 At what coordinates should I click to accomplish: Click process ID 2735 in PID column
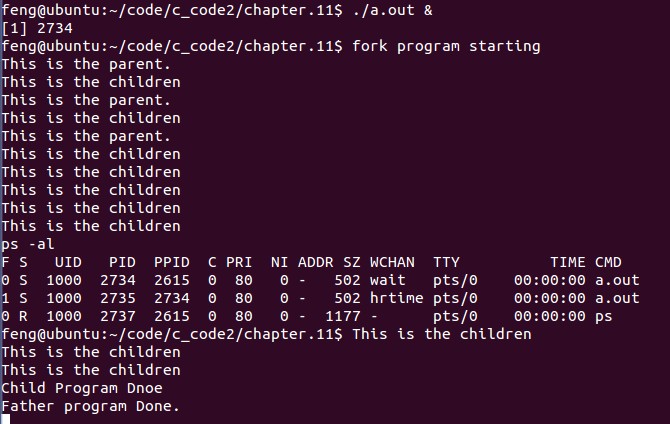(118, 298)
